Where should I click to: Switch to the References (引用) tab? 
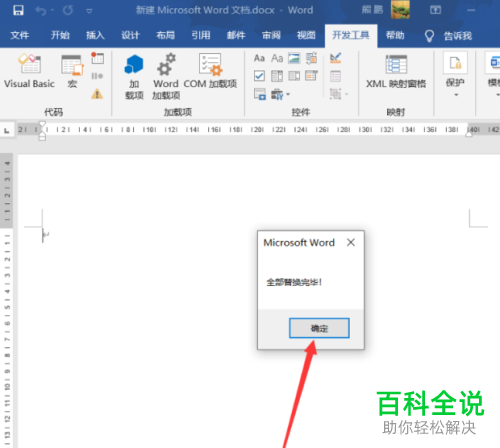[201, 35]
